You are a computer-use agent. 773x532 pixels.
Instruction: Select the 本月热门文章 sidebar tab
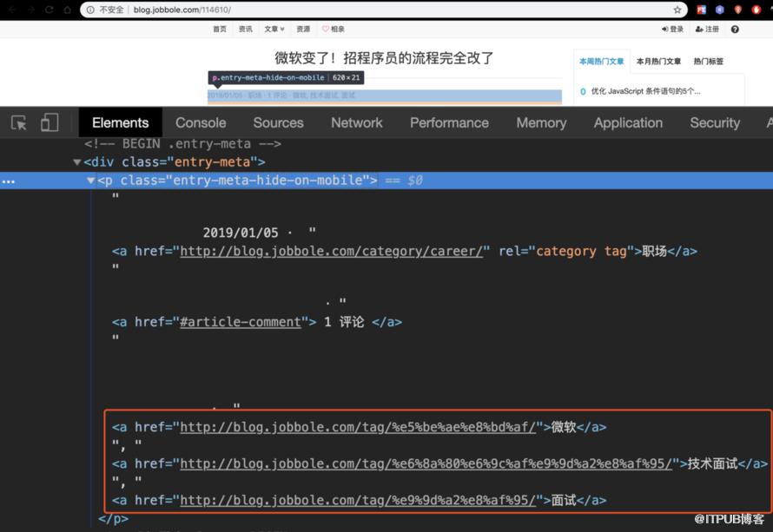(x=658, y=62)
